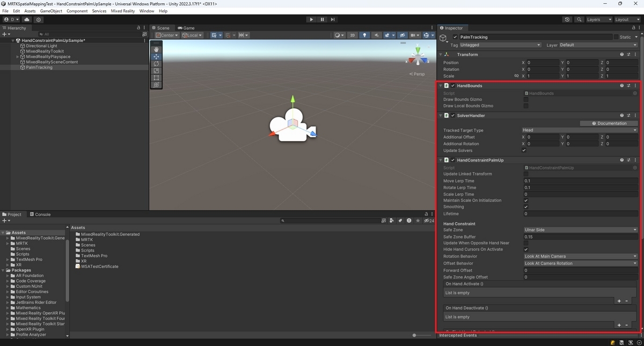Open the Offset Behavior dropdown
Screen dimensions: 644x346
point(581,263)
